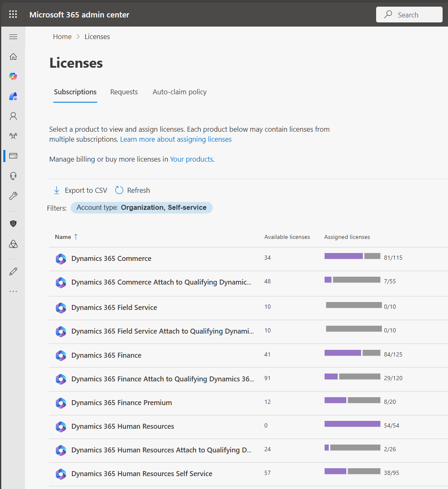Go to Home in left sidebar

tap(13, 57)
